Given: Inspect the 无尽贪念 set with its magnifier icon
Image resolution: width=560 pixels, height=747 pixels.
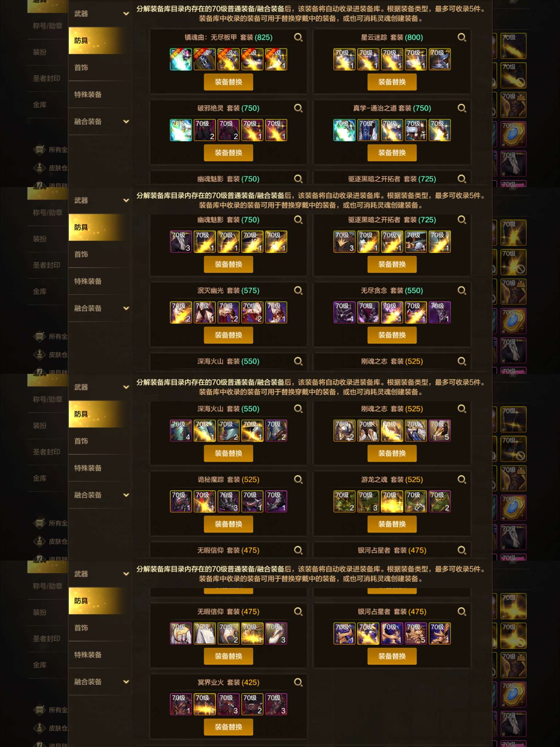Looking at the screenshot, I should (x=462, y=290).
